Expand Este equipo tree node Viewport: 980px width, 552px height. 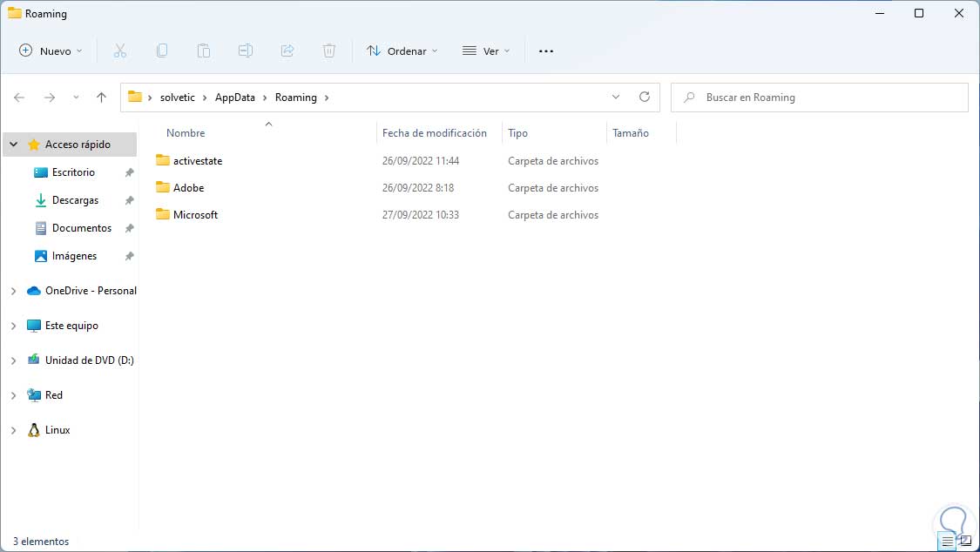click(x=13, y=326)
